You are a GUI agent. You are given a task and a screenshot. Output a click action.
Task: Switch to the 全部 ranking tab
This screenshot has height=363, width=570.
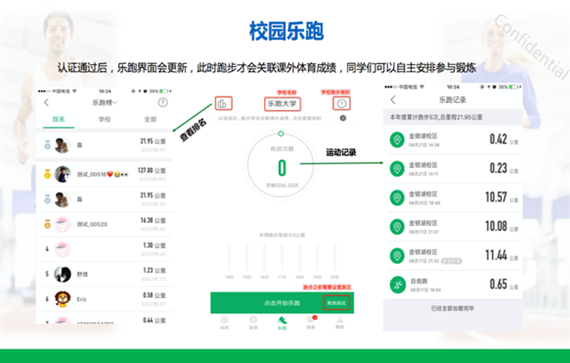(150, 119)
